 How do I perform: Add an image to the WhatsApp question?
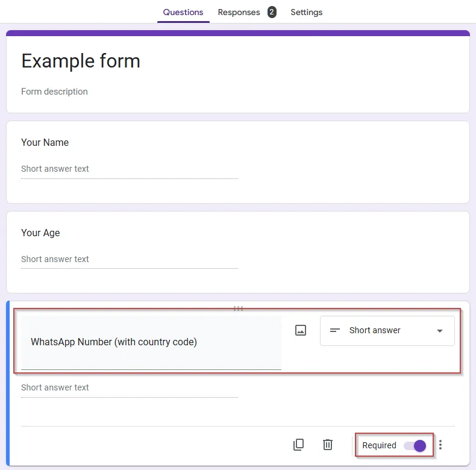[x=301, y=330]
